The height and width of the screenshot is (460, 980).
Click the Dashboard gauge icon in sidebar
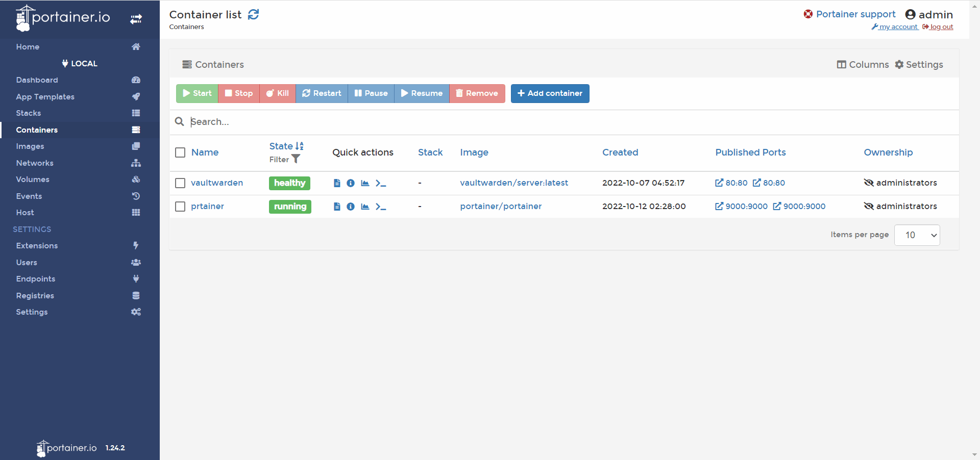point(136,80)
